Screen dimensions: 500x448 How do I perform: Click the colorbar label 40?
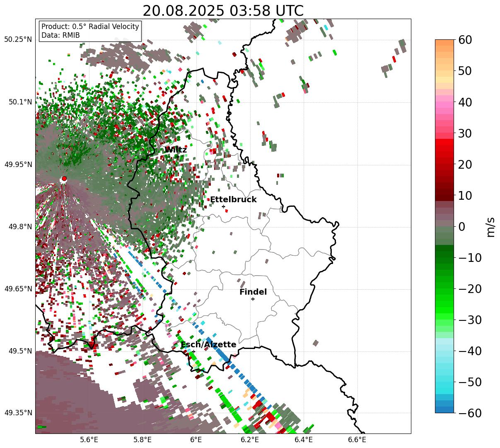click(x=464, y=102)
